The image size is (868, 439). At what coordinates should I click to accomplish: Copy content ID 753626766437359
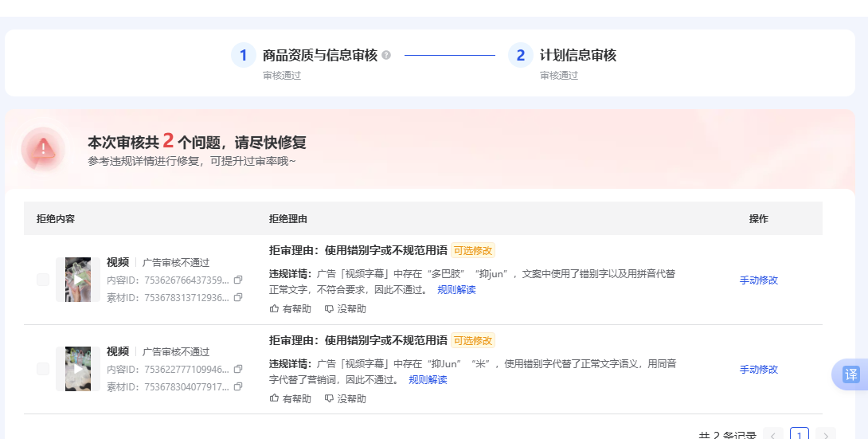[x=238, y=280]
